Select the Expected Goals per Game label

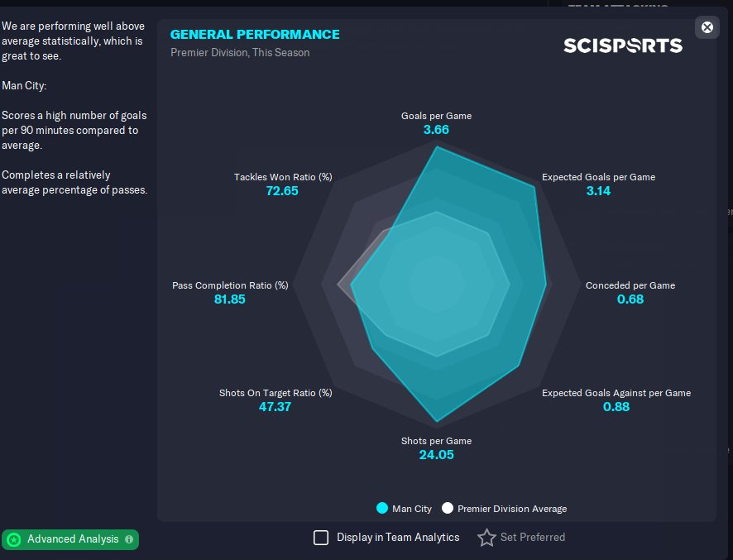click(x=598, y=177)
